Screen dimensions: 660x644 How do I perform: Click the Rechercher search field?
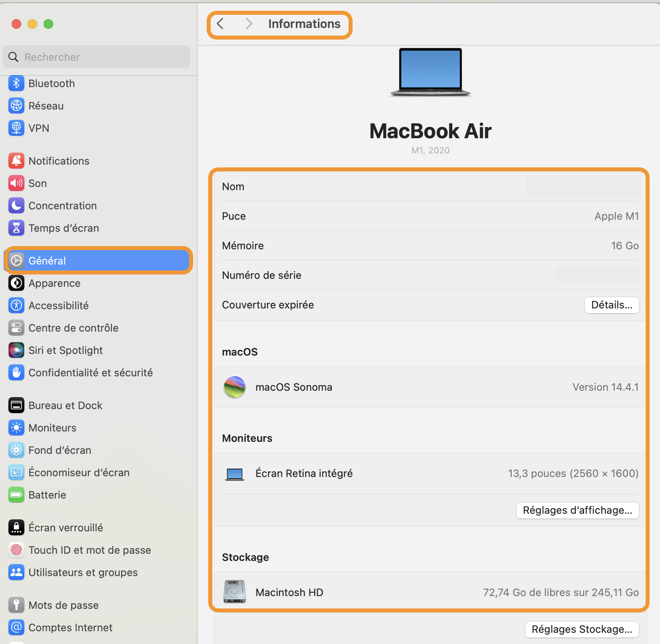click(96, 57)
